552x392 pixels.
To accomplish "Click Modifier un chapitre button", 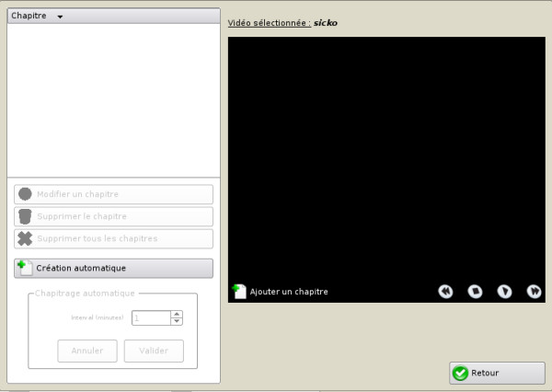I will pyautogui.click(x=113, y=194).
